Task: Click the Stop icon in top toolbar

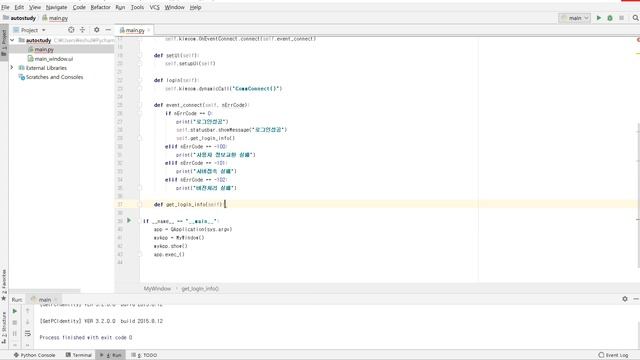Action: [x=621, y=18]
